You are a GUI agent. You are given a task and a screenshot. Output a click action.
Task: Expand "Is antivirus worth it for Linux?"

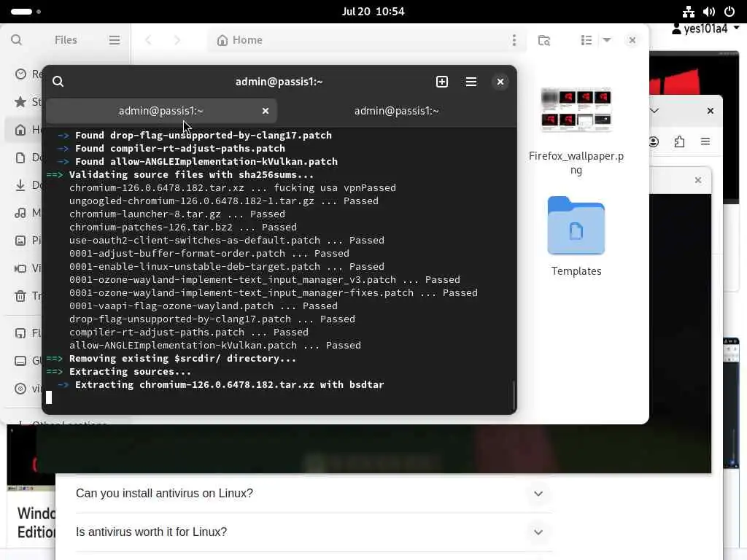click(538, 532)
